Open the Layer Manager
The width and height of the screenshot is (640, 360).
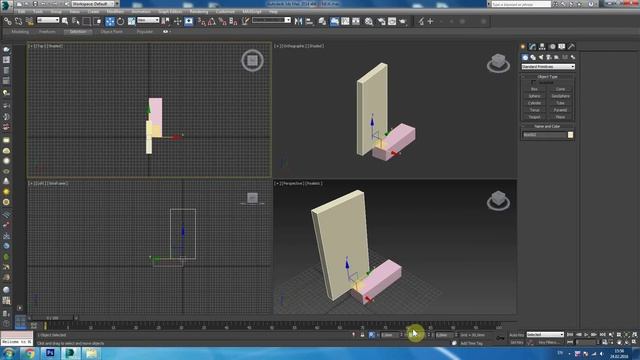[322, 21]
